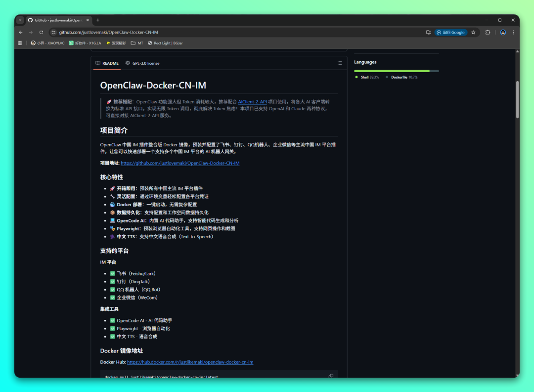Viewport: 534px width, 392px height.
Task: Follow the AIClient-2-API link
Action: 252,102
